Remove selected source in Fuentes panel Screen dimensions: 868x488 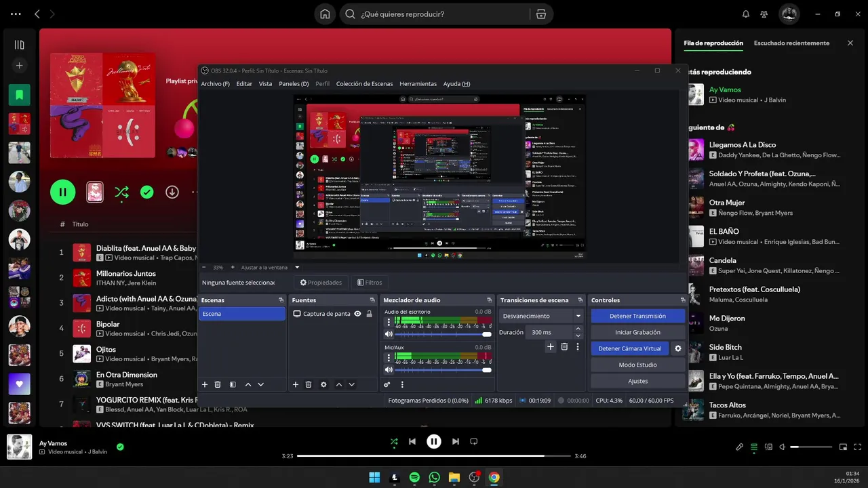coord(309,384)
